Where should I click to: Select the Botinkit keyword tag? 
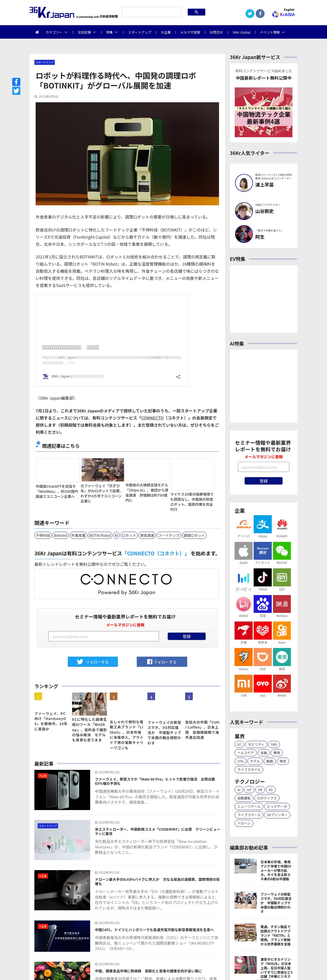pos(61,535)
